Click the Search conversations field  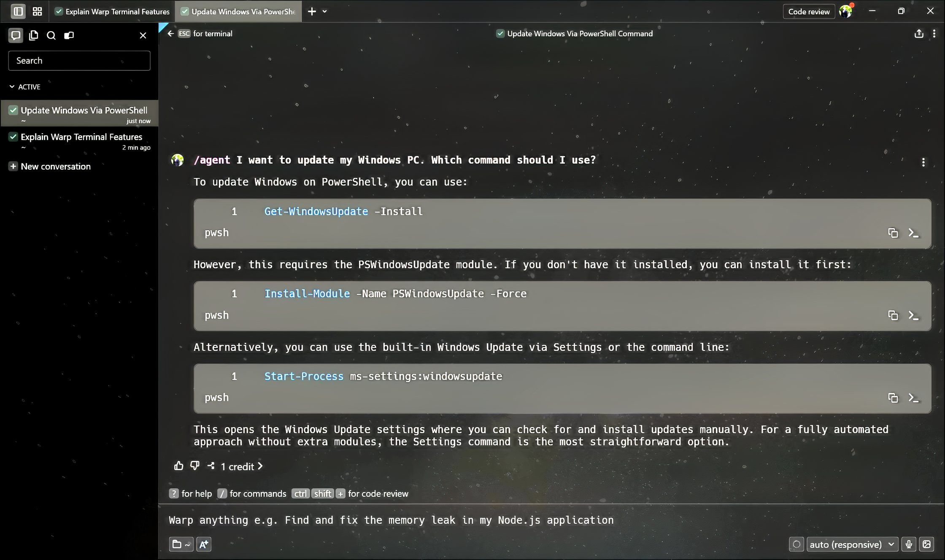click(x=79, y=61)
